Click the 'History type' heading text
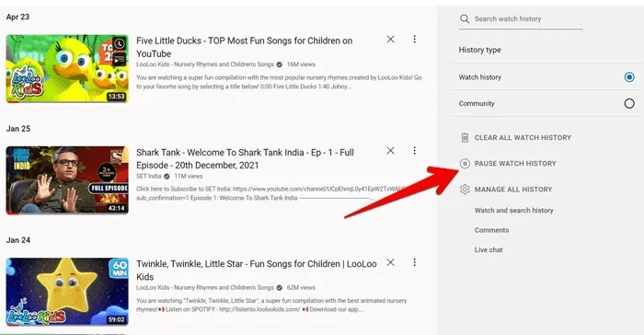The image size is (644, 335). [479, 50]
